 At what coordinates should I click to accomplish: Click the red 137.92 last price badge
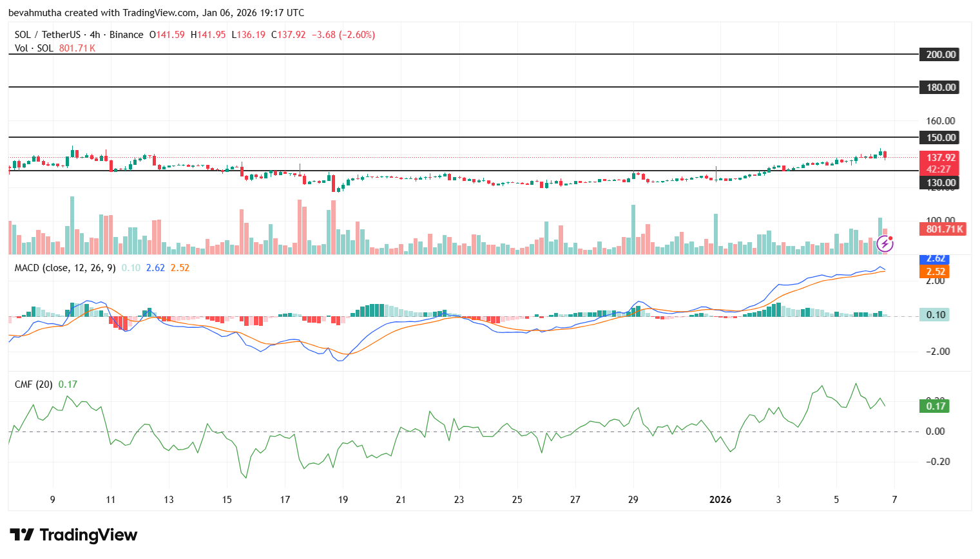943,156
